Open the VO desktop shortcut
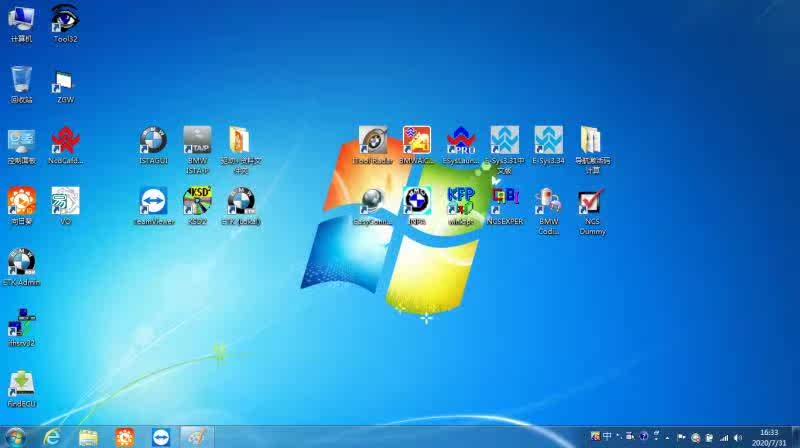 coord(65,206)
